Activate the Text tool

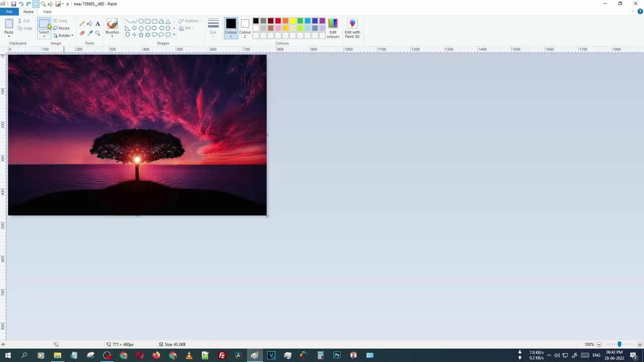pyautogui.click(x=98, y=24)
